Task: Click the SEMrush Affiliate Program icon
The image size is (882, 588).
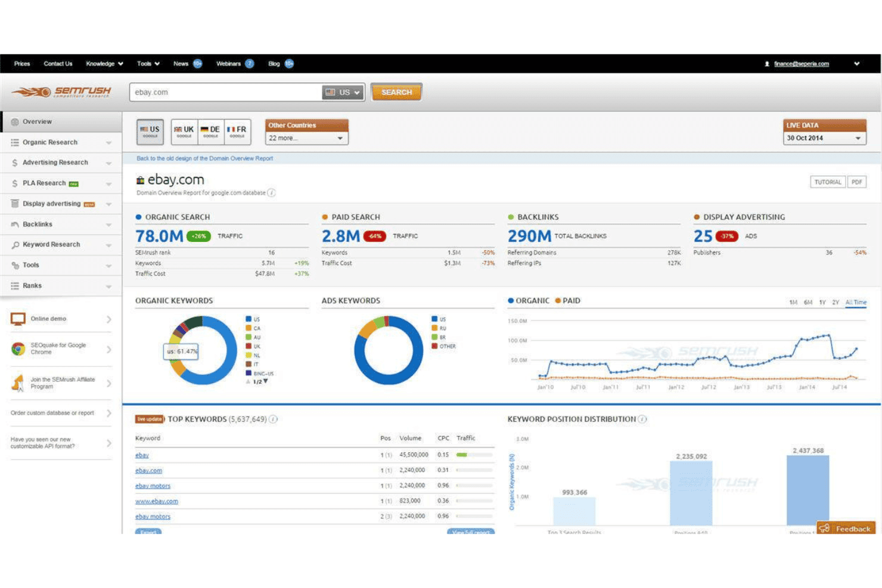Action: point(18,382)
